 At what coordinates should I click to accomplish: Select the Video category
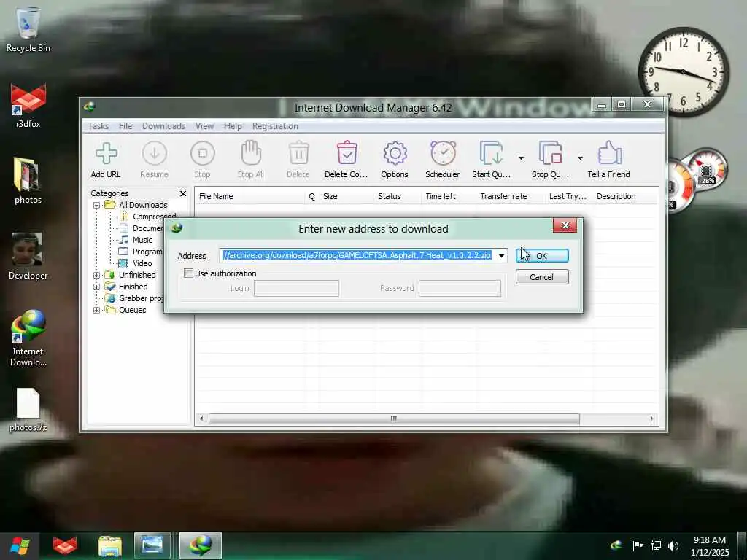tap(142, 263)
